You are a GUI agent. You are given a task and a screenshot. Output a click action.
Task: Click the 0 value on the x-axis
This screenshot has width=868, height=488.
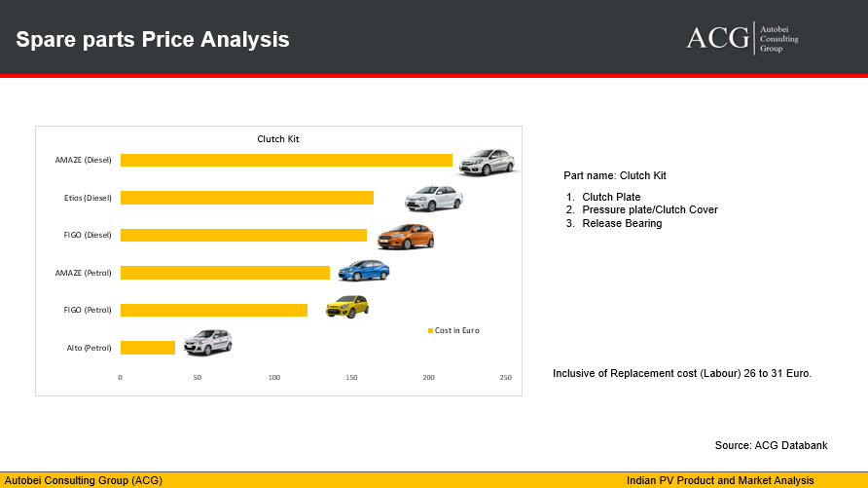click(x=120, y=378)
